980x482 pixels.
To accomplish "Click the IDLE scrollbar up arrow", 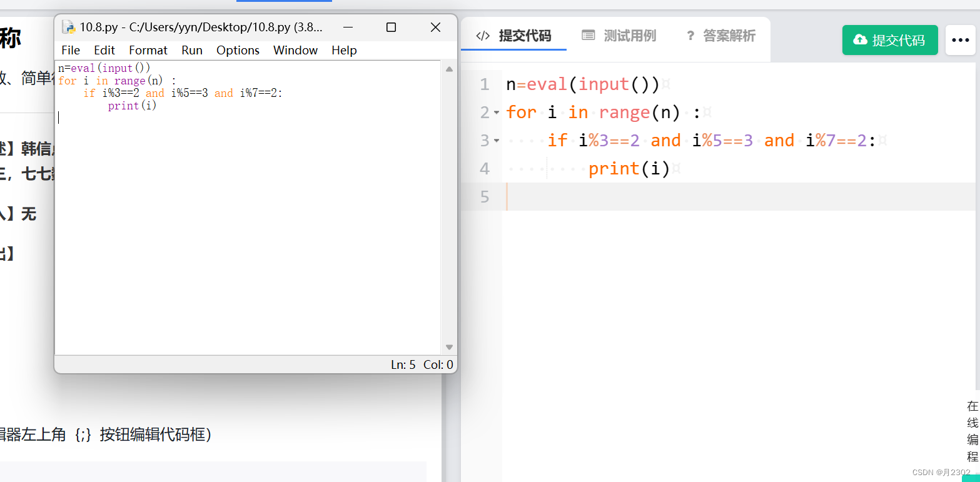I will (448, 69).
